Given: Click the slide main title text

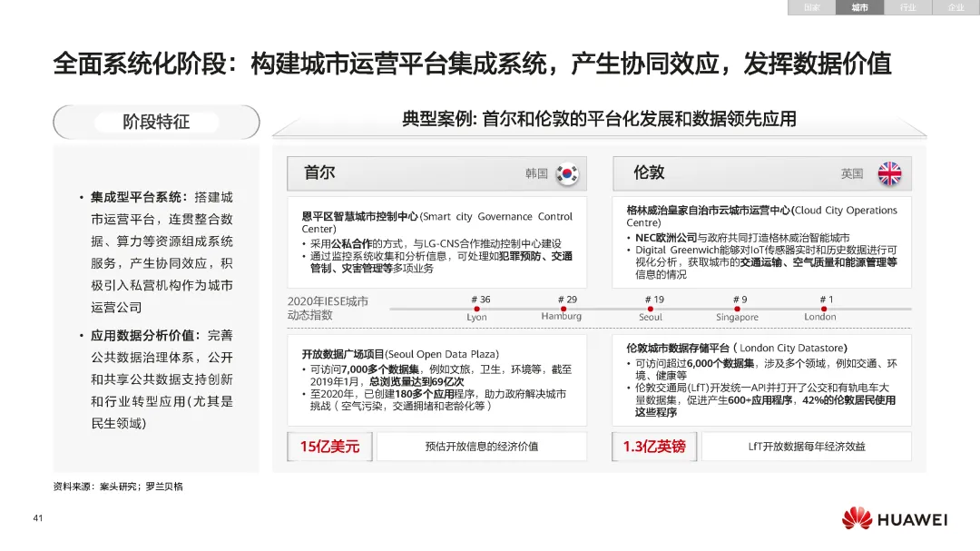Looking at the screenshot, I should pyautogui.click(x=472, y=64).
